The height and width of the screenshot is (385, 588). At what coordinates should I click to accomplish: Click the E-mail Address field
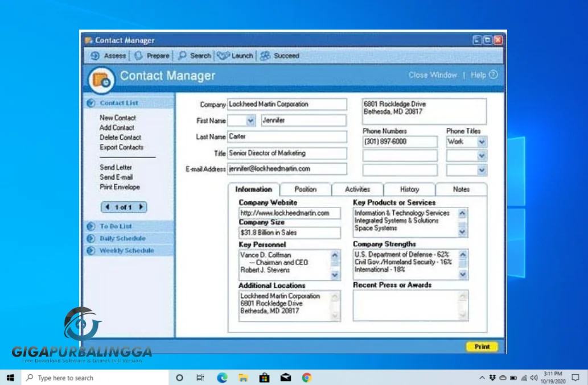pyautogui.click(x=287, y=169)
